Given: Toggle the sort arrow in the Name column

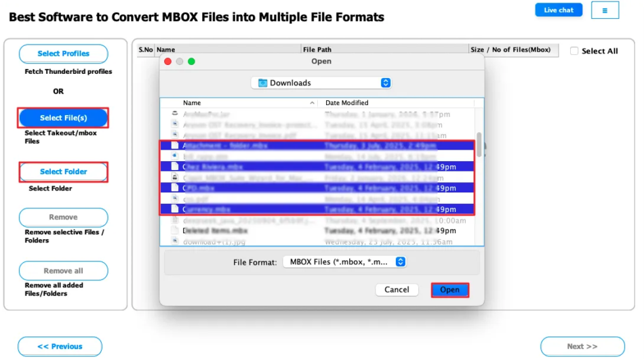Looking at the screenshot, I should click(312, 103).
